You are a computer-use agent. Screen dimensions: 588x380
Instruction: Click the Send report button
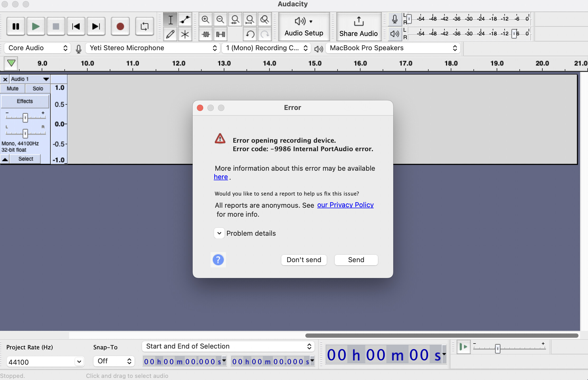pyautogui.click(x=356, y=260)
